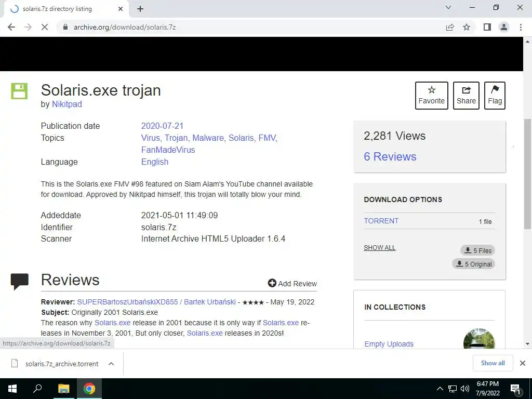Select the Solaris topic link

click(241, 138)
